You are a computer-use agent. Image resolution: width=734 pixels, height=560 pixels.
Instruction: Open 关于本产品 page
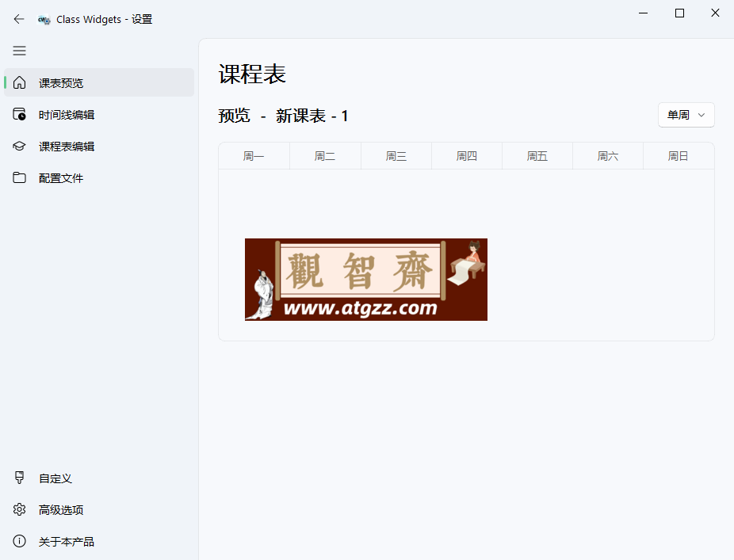(x=99, y=542)
